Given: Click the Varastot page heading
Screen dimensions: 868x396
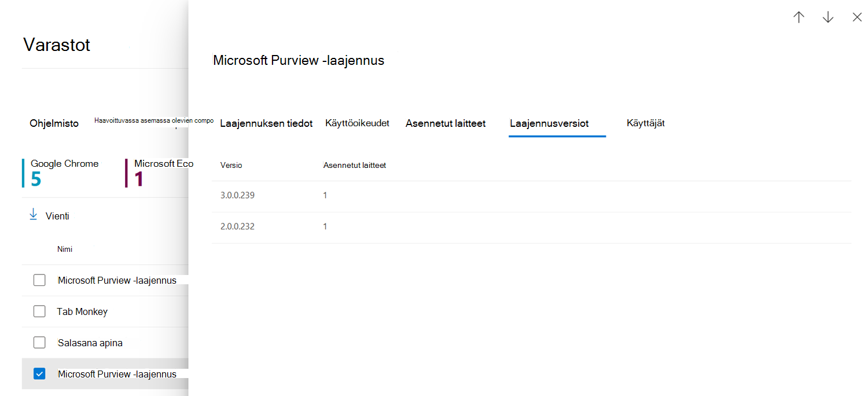Looking at the screenshot, I should 57,45.
